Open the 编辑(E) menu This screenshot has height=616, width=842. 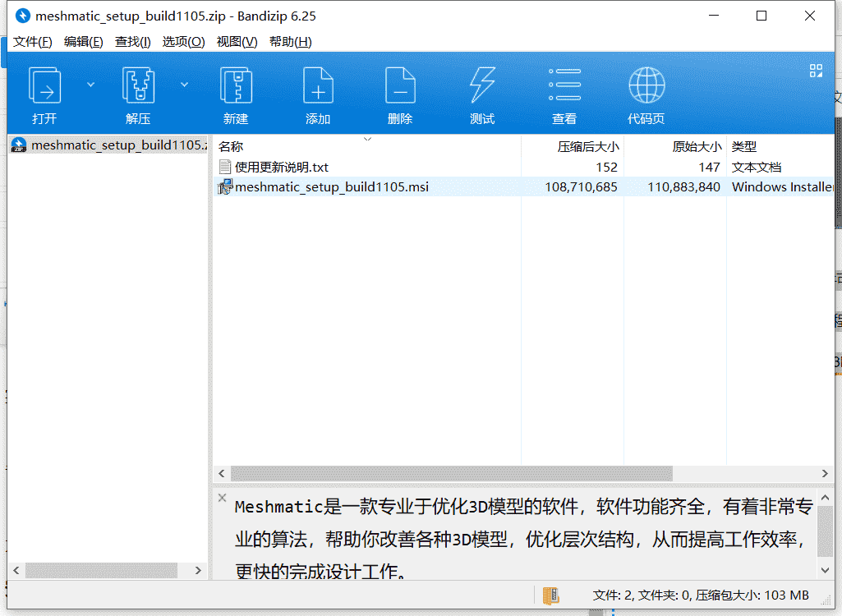click(83, 41)
